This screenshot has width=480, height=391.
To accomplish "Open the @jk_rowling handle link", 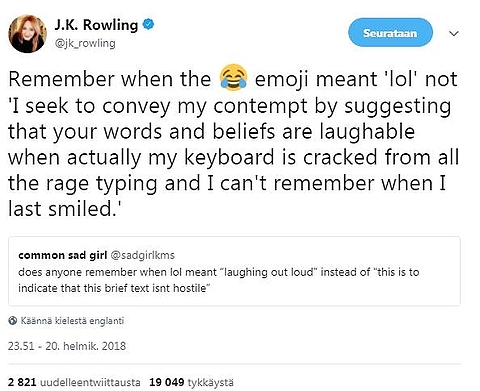I will [85, 43].
